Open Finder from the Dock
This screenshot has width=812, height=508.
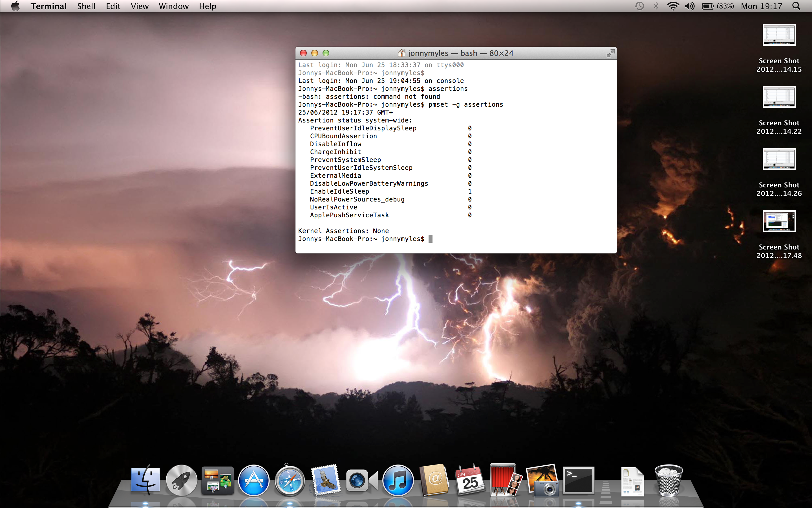tap(145, 480)
